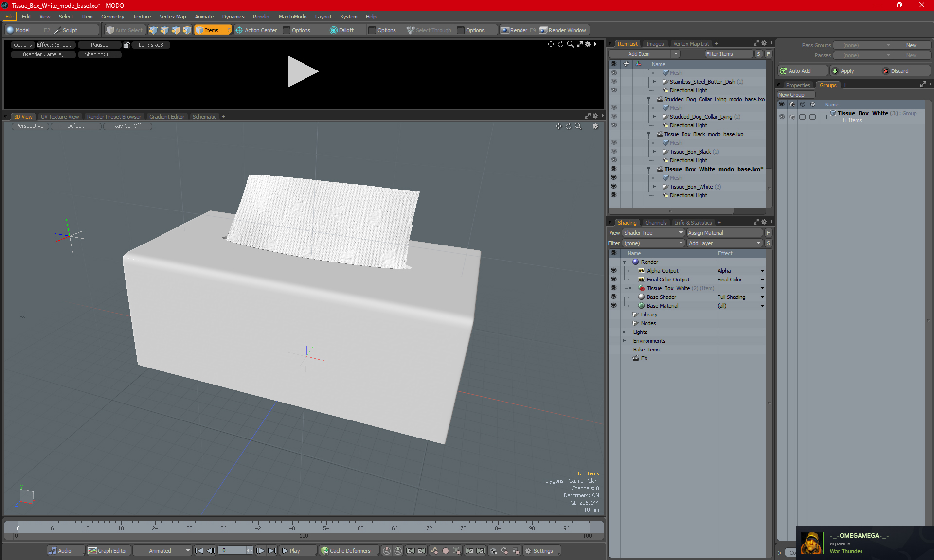934x560 pixels.
Task: Switch to Properties tab
Action: coord(798,85)
